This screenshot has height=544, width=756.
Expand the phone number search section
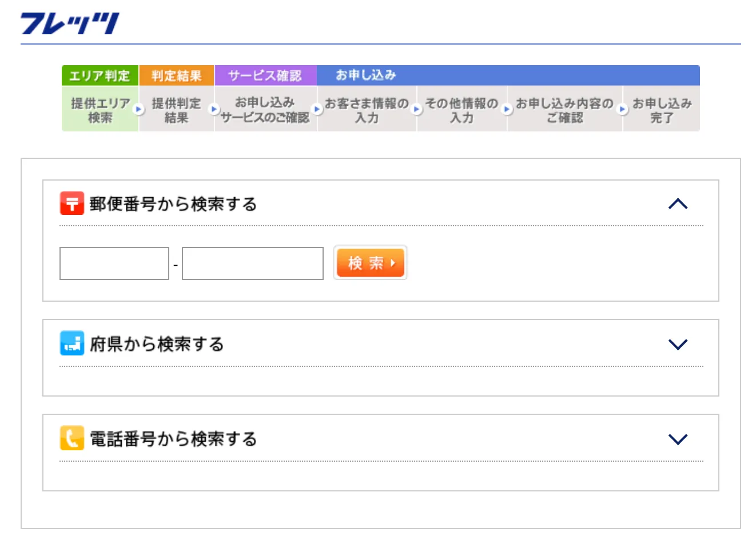(x=678, y=439)
